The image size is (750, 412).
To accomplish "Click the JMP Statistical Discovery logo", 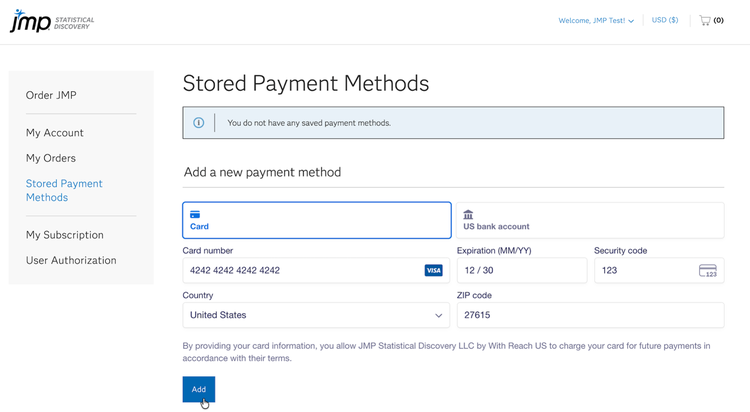I will click(x=51, y=21).
